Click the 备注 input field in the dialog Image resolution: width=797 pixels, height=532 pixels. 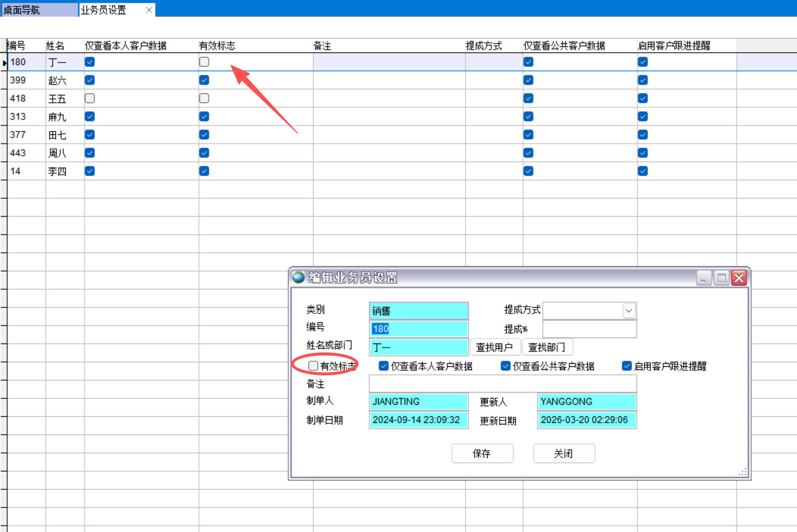(503, 383)
